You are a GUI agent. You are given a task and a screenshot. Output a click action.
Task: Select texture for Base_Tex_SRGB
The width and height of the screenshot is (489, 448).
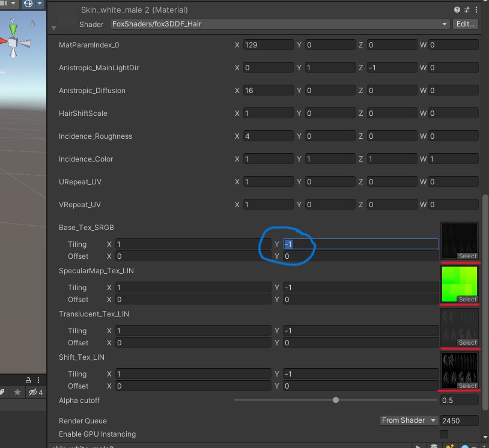(467, 256)
